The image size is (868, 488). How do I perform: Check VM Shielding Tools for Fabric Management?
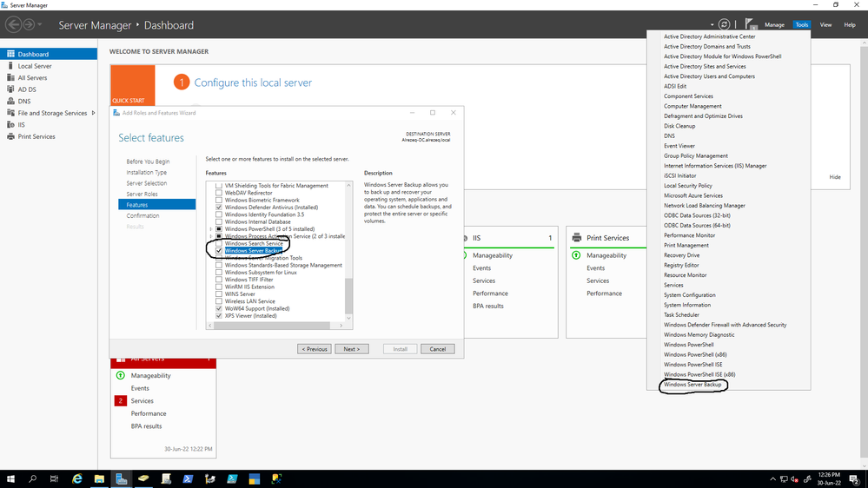(x=219, y=185)
